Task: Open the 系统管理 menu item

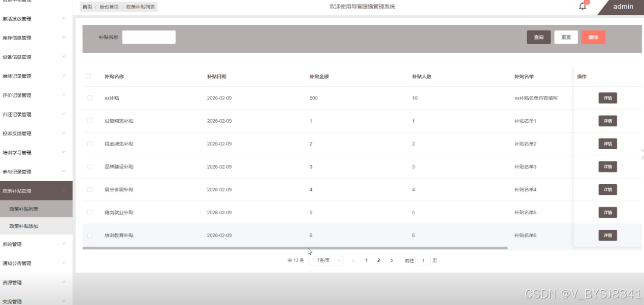Action: [x=36, y=244]
